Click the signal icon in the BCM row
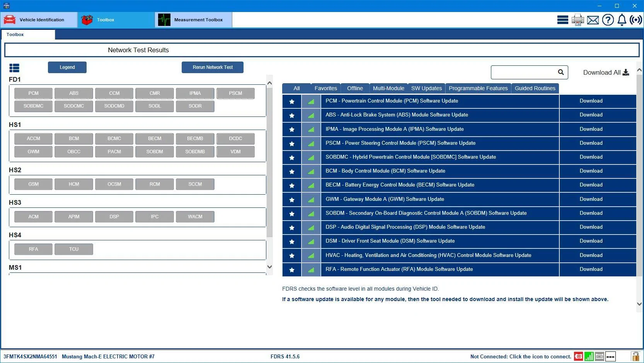Image resolution: width=644 pixels, height=363 pixels. coord(311,171)
